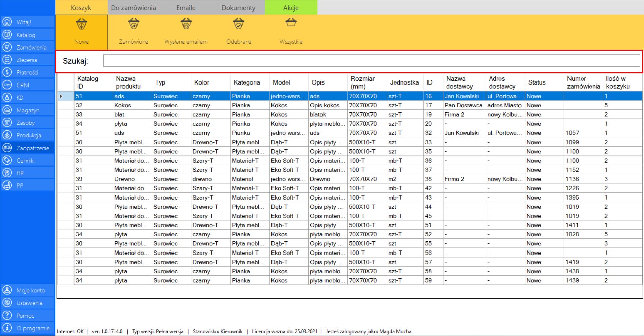Select ID 36 cell

tap(433, 161)
